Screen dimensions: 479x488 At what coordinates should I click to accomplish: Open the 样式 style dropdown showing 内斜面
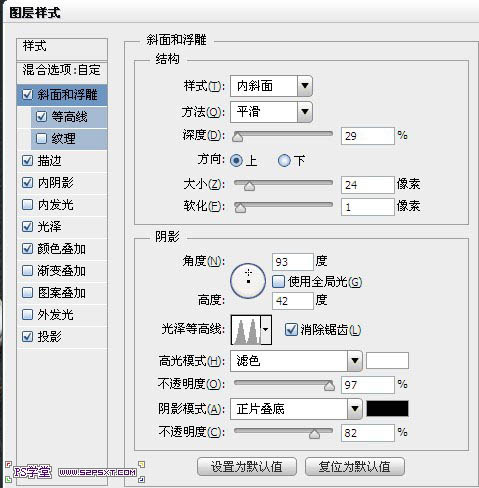pyautogui.click(x=271, y=86)
